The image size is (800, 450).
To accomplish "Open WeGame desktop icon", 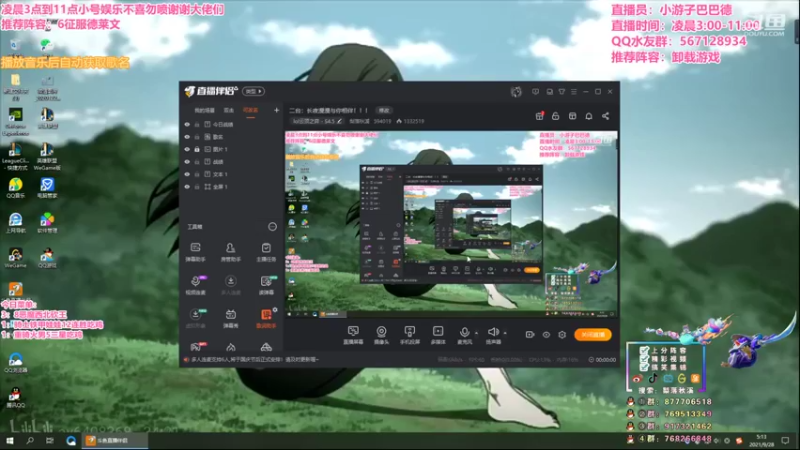I will (x=15, y=258).
